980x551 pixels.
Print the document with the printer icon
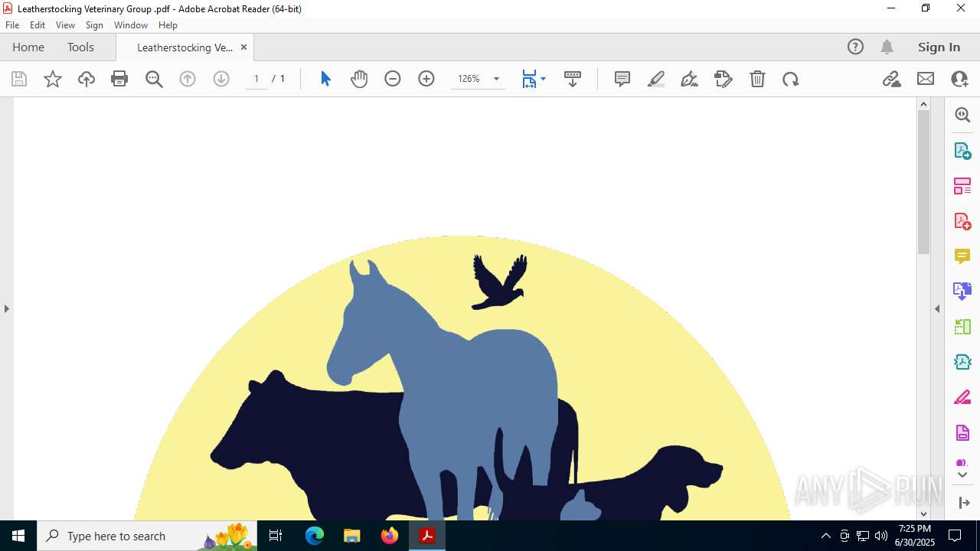pos(119,79)
